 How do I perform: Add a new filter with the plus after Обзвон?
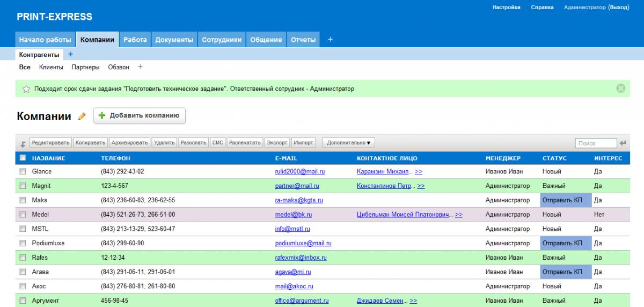click(x=141, y=67)
